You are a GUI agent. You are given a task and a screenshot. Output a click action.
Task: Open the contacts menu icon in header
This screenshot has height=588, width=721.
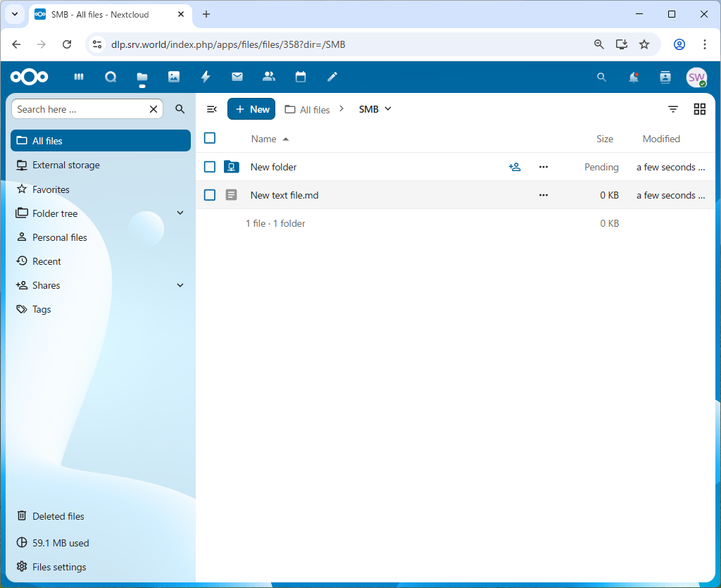pos(665,77)
